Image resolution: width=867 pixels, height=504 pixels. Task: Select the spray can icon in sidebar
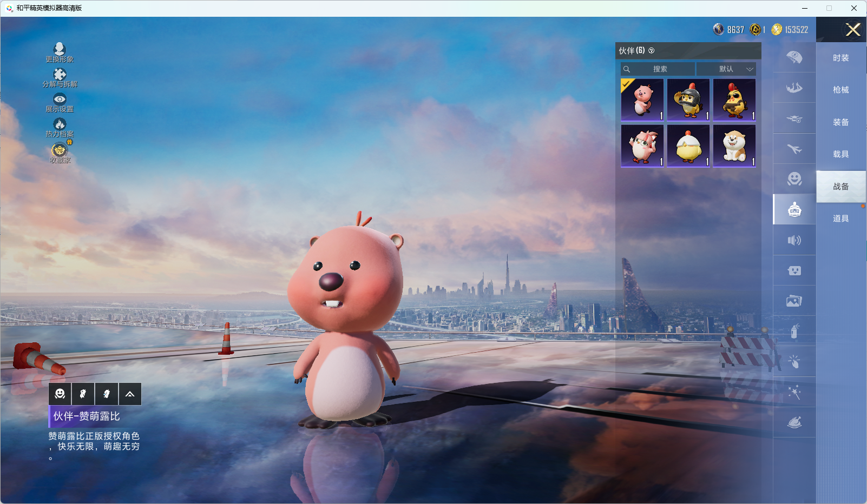794,331
